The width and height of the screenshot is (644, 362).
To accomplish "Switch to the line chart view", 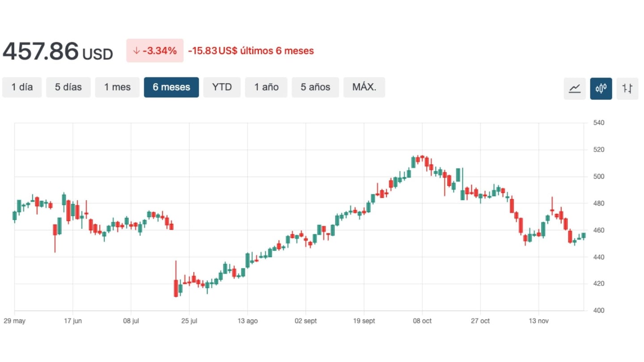I will coord(575,88).
